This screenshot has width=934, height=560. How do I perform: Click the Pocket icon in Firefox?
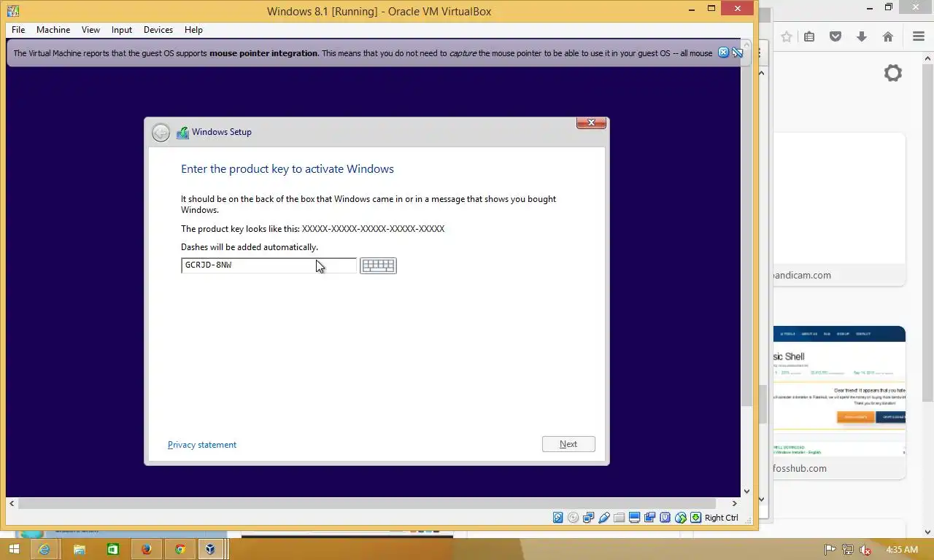835,37
